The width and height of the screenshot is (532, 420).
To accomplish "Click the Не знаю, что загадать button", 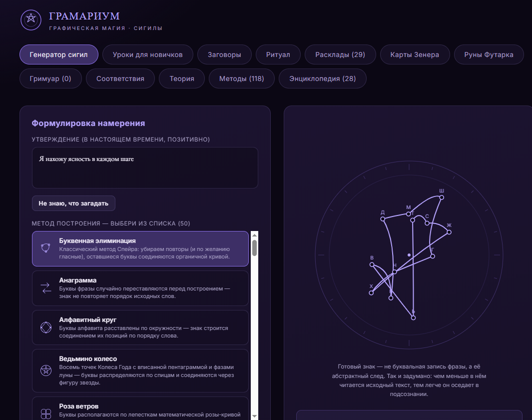I will tap(73, 203).
